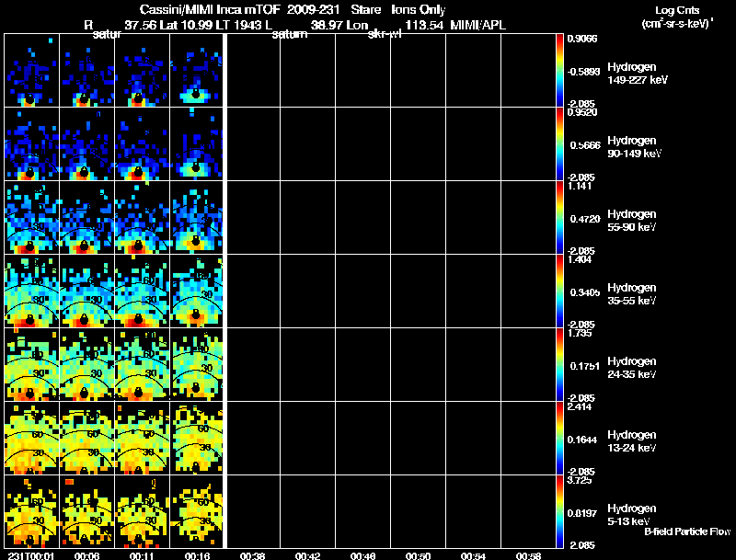The height and width of the screenshot is (560, 736).
Task: Click the 'Log Cnts' scale heading
Action: (677, 10)
